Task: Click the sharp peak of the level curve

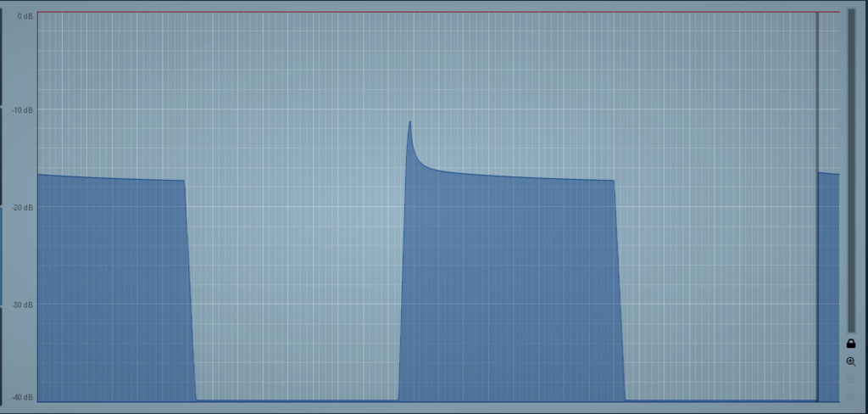Action: 409,122
